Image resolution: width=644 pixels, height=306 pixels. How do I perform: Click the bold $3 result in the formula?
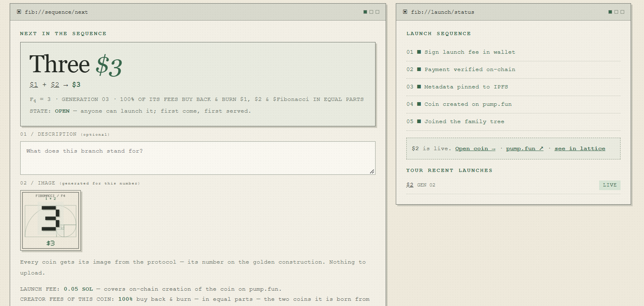click(x=76, y=85)
